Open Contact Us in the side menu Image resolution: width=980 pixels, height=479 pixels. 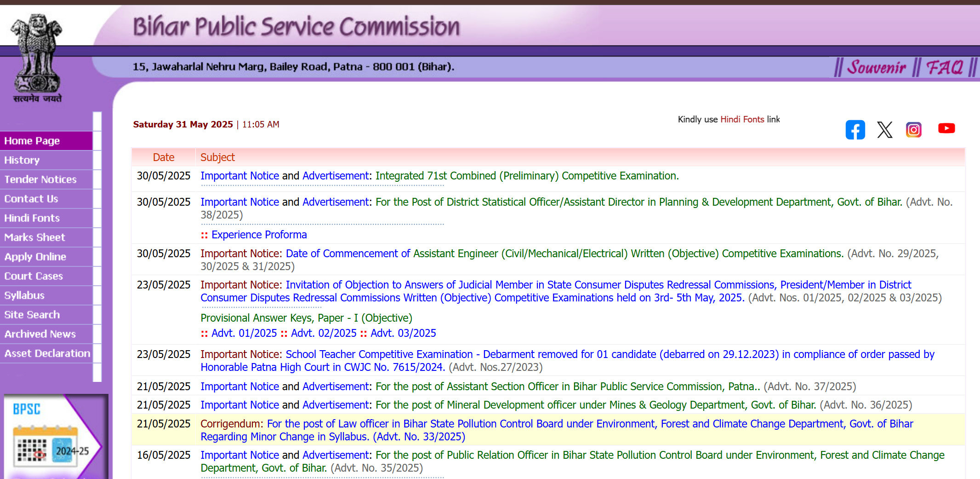click(x=46, y=199)
